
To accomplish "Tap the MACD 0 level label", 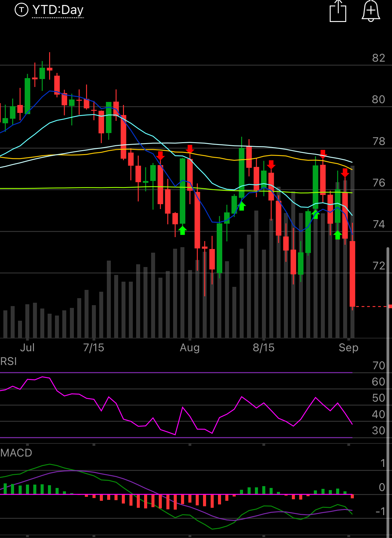I will coord(382,487).
